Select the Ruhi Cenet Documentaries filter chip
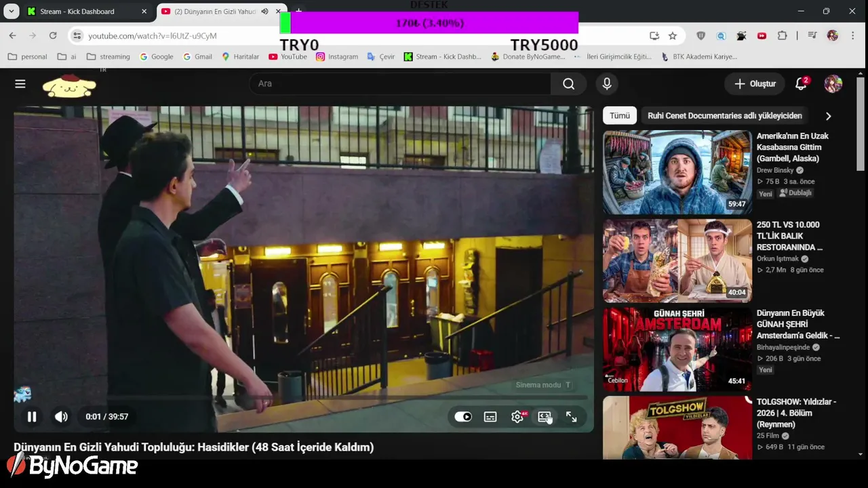The image size is (868, 488). point(724,116)
